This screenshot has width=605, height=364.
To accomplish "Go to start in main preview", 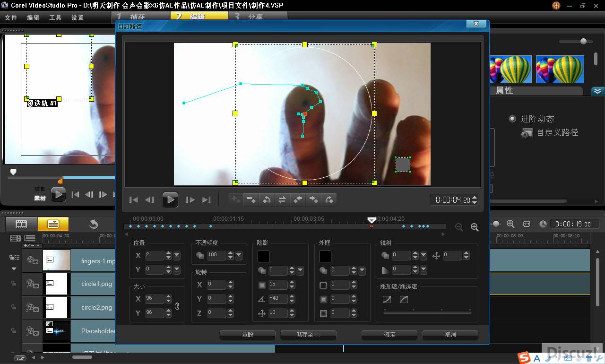I will (75, 194).
